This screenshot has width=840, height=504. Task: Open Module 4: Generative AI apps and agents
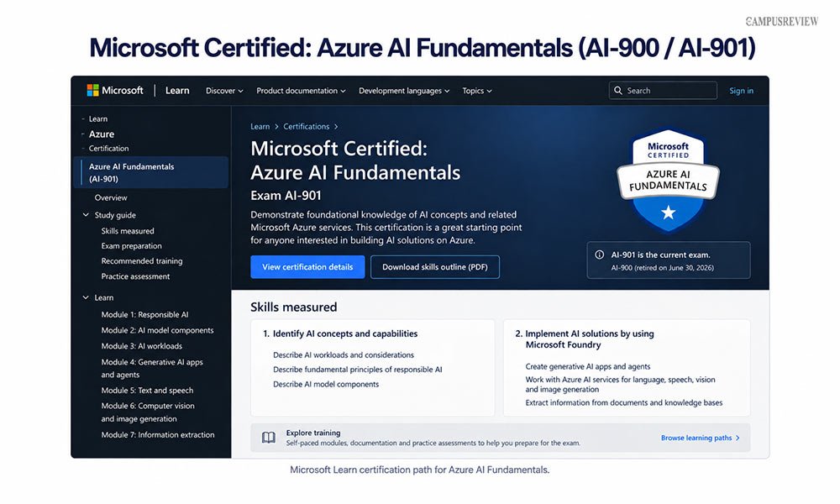[x=152, y=369]
